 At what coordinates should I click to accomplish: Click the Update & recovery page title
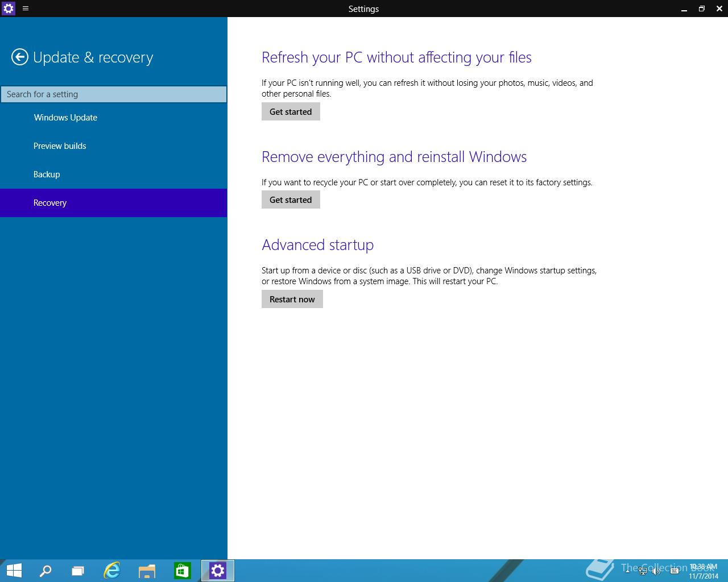coord(93,57)
